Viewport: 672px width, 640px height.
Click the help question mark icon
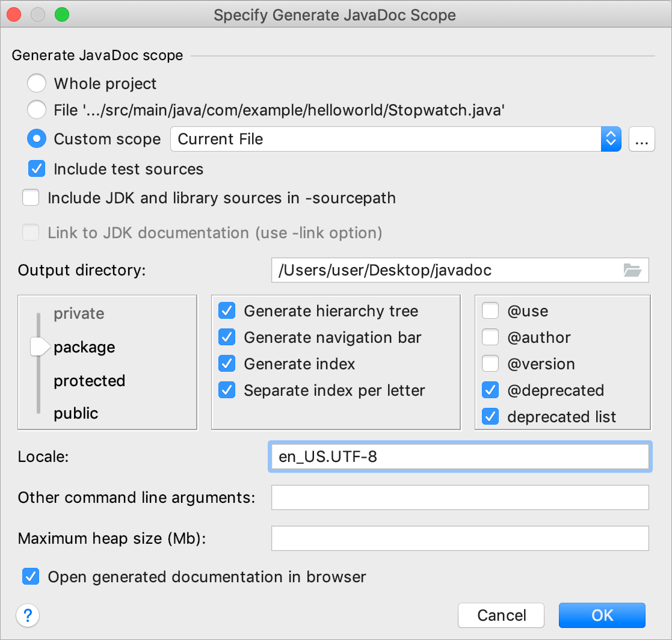(28, 615)
